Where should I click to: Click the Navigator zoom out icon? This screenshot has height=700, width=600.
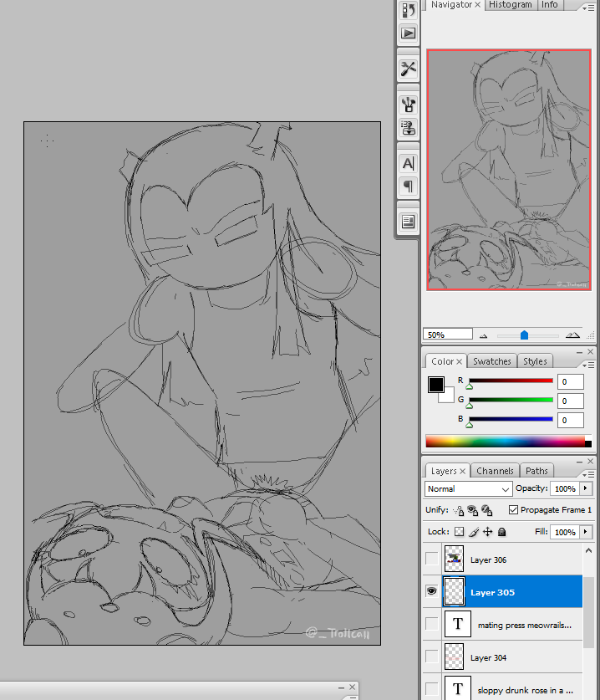(x=484, y=335)
